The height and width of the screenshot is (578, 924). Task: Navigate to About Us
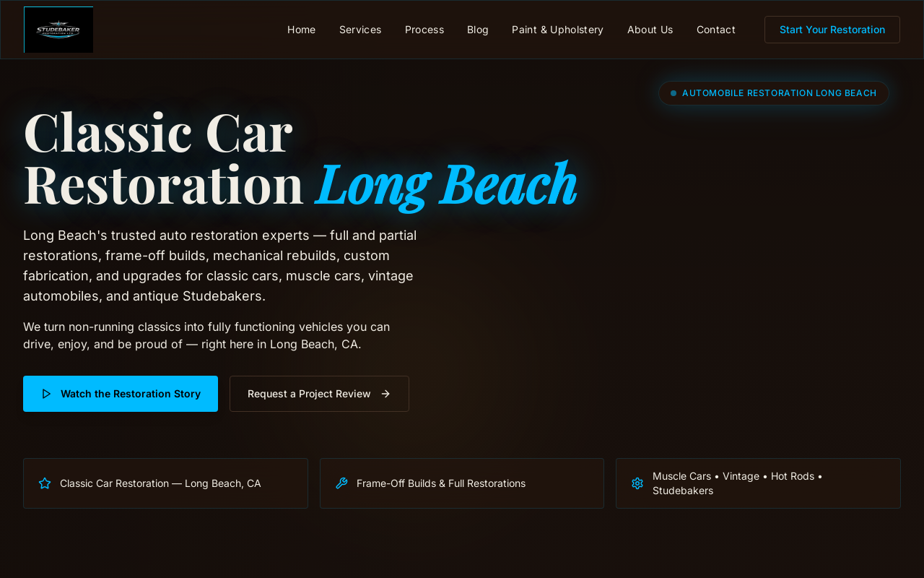click(x=650, y=30)
